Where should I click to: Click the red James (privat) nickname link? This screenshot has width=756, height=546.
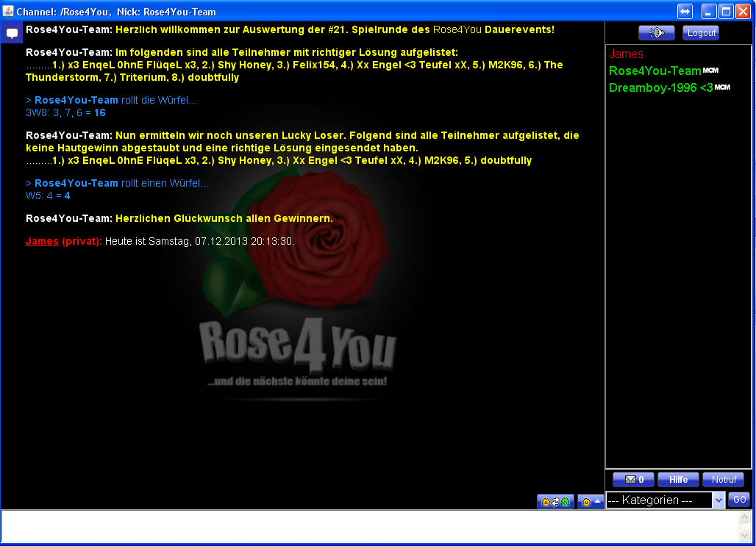(42, 241)
